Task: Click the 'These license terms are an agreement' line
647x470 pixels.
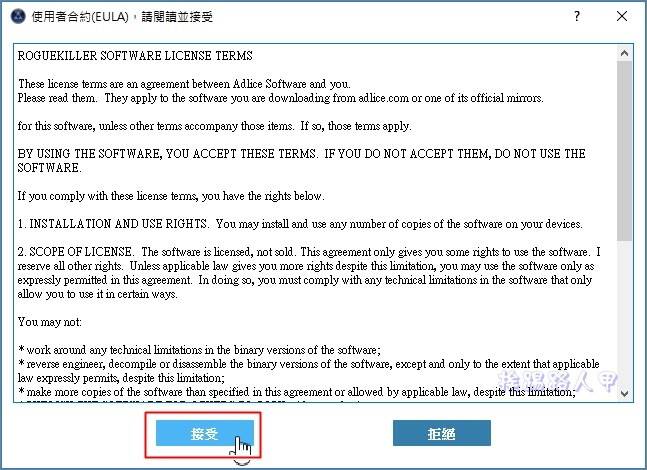Action: pyautogui.click(x=184, y=84)
